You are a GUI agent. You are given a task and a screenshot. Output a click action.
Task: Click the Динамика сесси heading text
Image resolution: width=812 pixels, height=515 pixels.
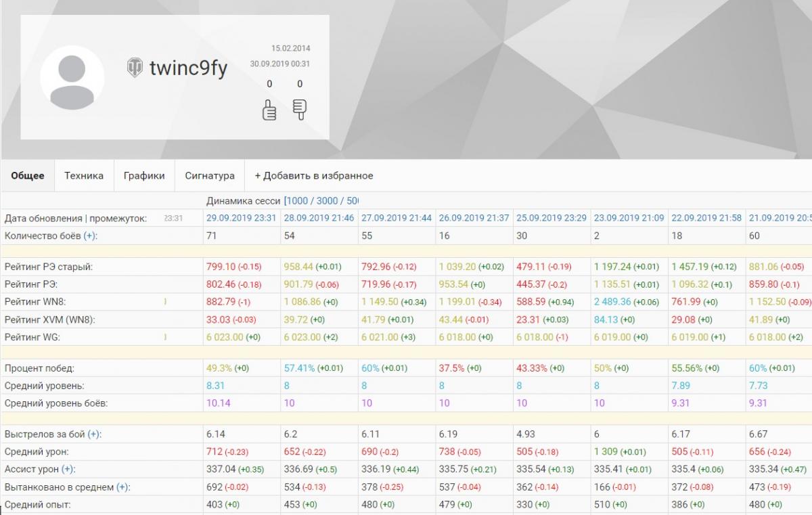point(244,201)
